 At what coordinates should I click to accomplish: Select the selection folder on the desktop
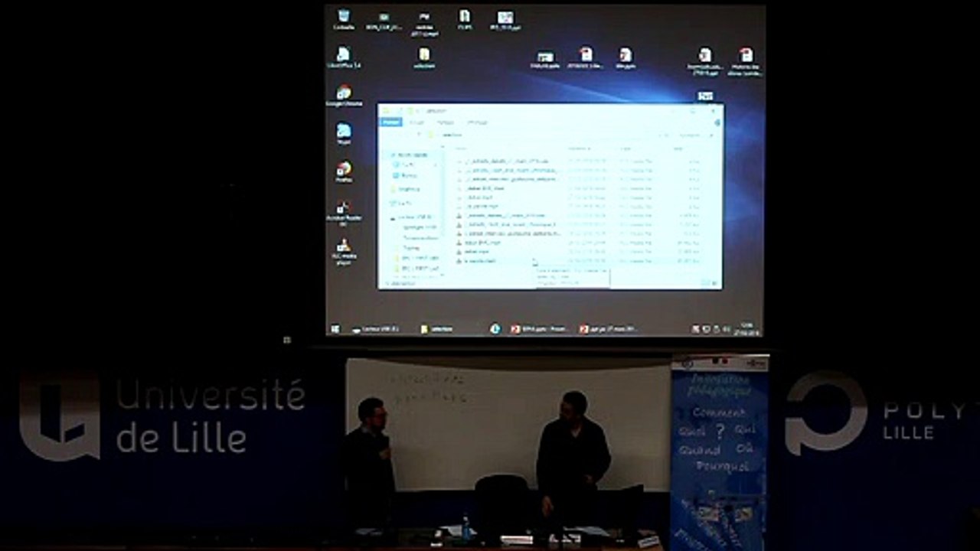(423, 57)
